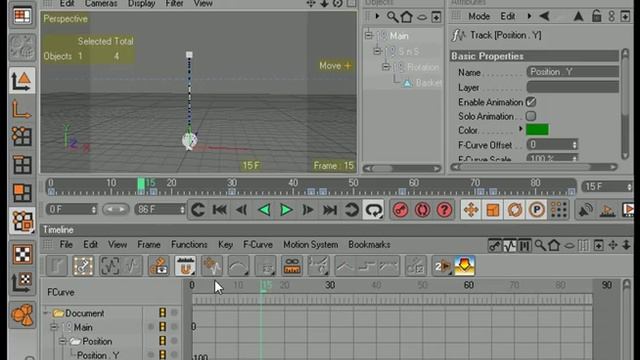Go to end of animation
The image size is (640, 360).
[330, 210]
